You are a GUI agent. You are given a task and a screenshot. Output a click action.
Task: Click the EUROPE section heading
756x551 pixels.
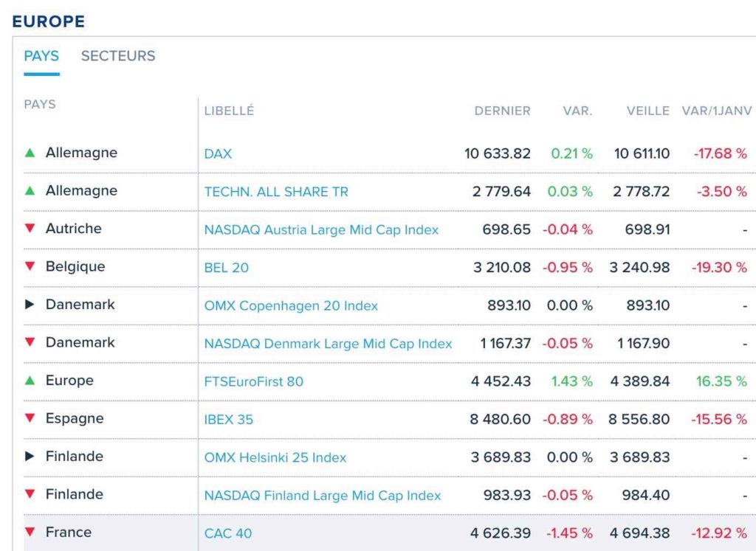tap(48, 21)
